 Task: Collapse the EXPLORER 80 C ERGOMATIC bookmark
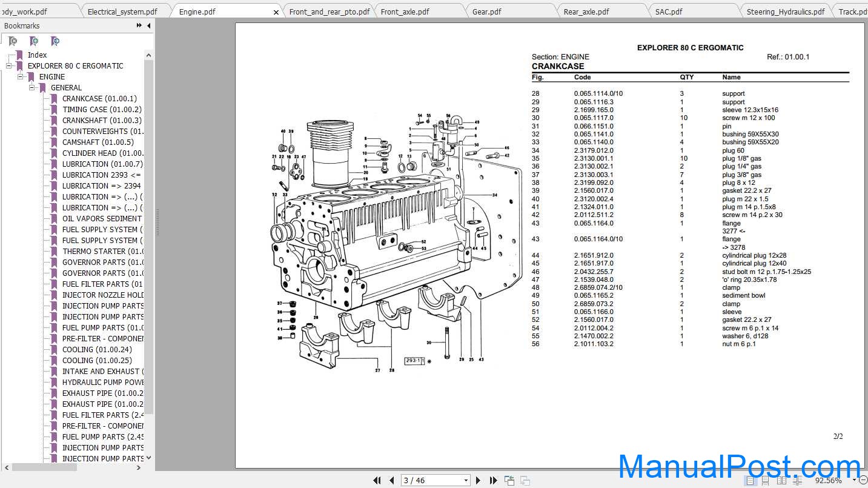[x=10, y=65]
